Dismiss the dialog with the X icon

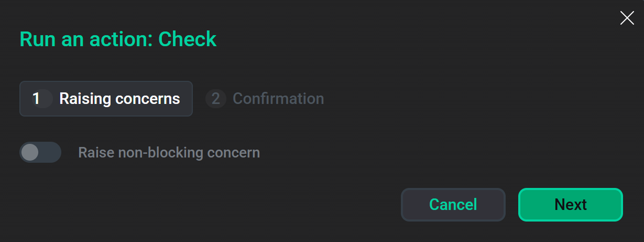pyautogui.click(x=627, y=18)
